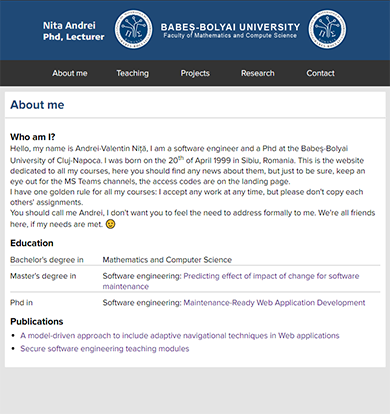Viewport: 390px width, 414px height.
Task: Open 'Secure software engineering teaching modules' link
Action: [105, 349]
